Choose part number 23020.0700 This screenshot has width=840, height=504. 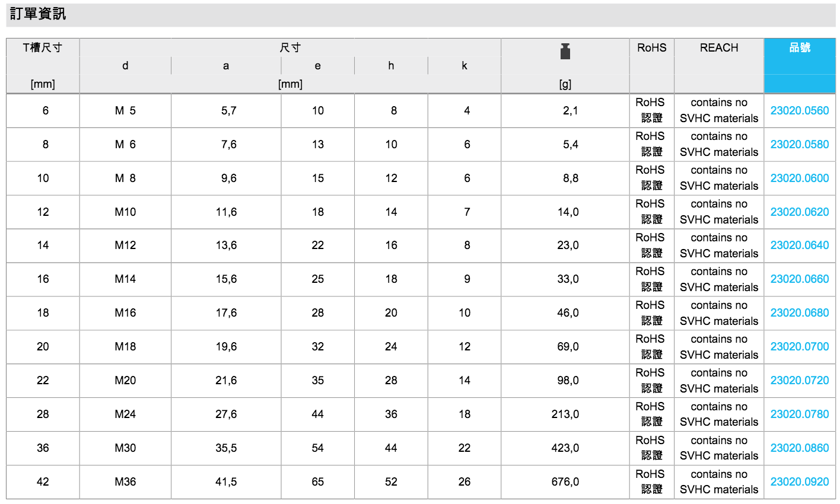point(799,347)
